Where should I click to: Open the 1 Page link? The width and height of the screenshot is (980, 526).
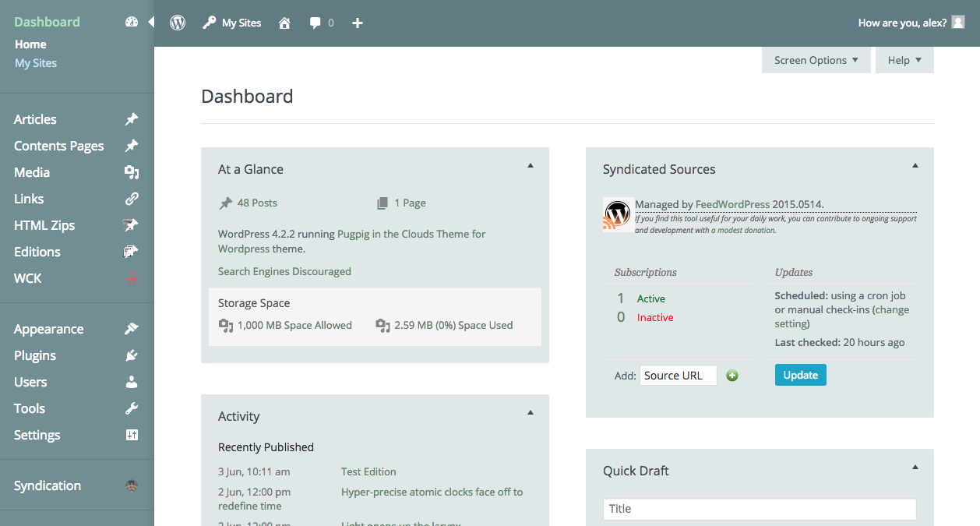pos(410,203)
